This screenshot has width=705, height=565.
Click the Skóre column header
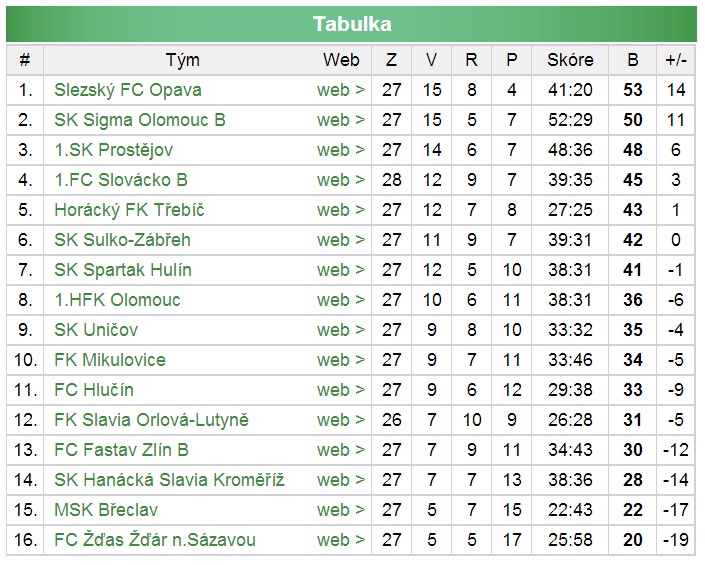(570, 60)
